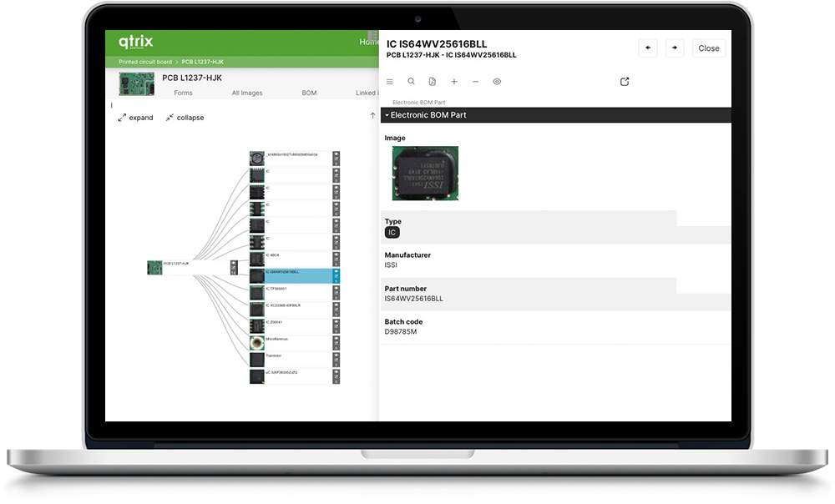Screen dimensions: 835x504
Task: Go to previous part with left arrow
Action: (648, 48)
